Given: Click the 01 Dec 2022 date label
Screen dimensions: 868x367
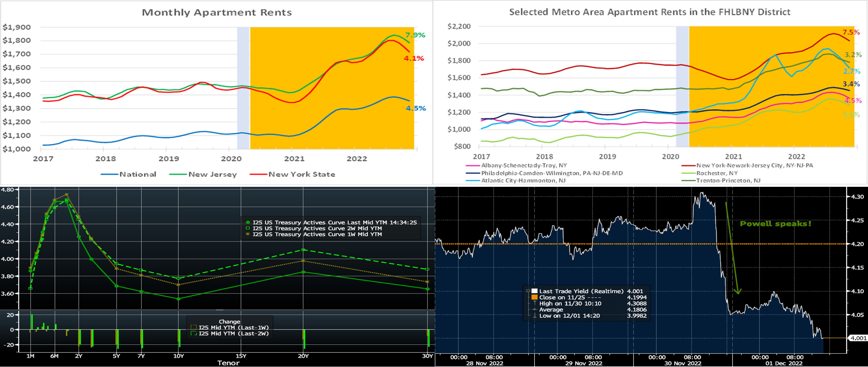Looking at the screenshot, I should tap(784, 363).
